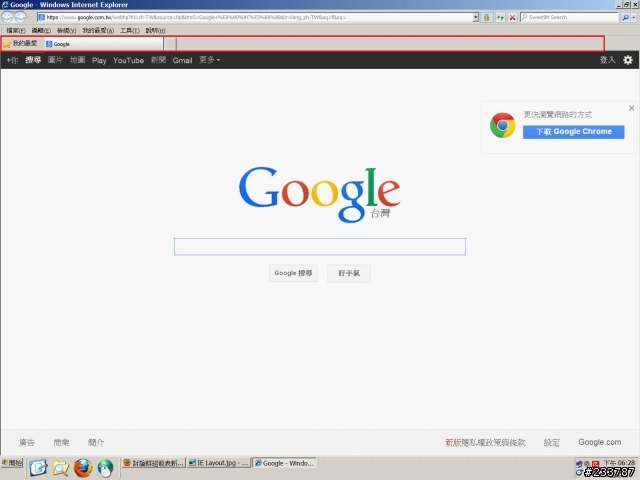
Task: Open the 檢視(V) menu
Action: [x=67, y=31]
